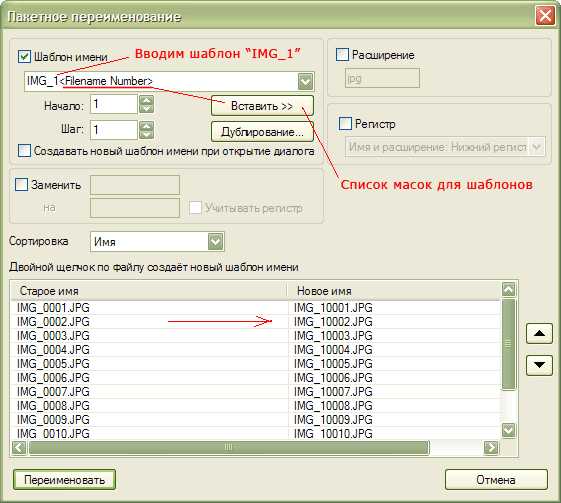Viewport: 561px width, 503px height.
Task: Uncheck the Шаблон имени checkbox
Action: coord(24,57)
